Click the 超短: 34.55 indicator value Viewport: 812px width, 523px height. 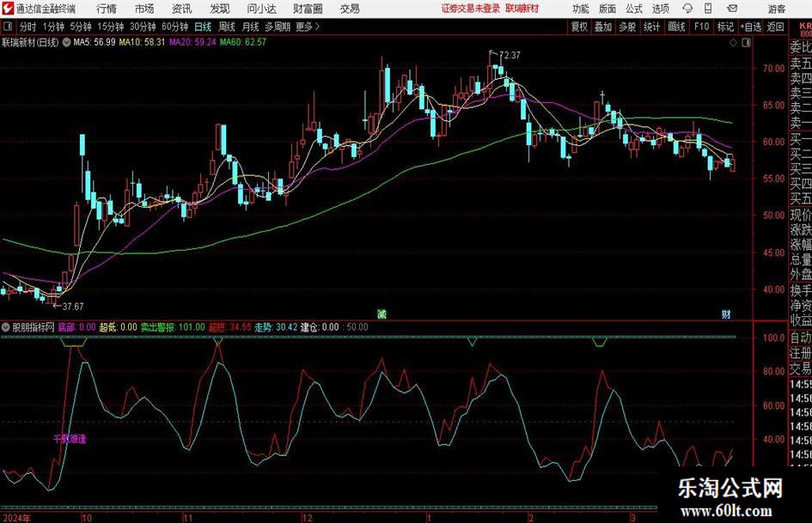click(230, 327)
